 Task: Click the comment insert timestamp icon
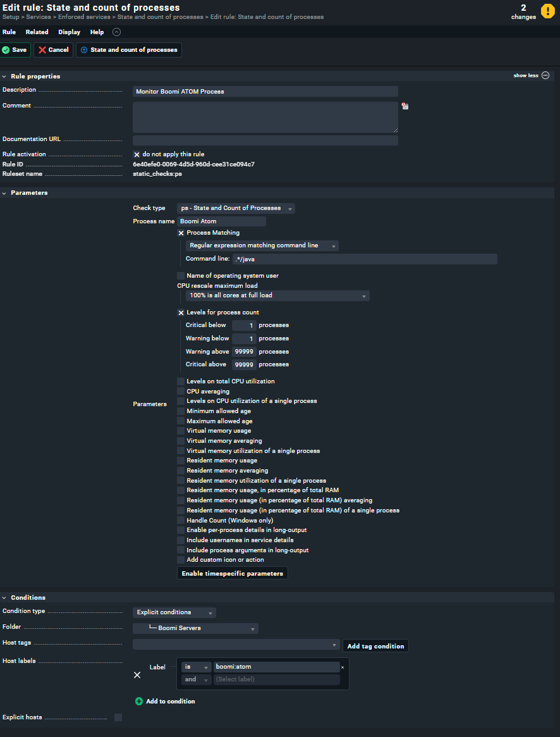click(x=405, y=106)
